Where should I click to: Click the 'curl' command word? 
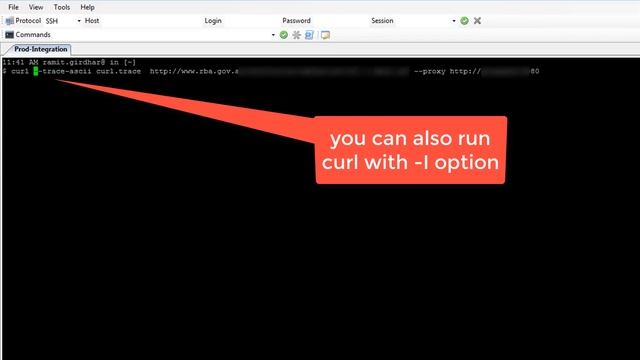pyautogui.click(x=20, y=71)
